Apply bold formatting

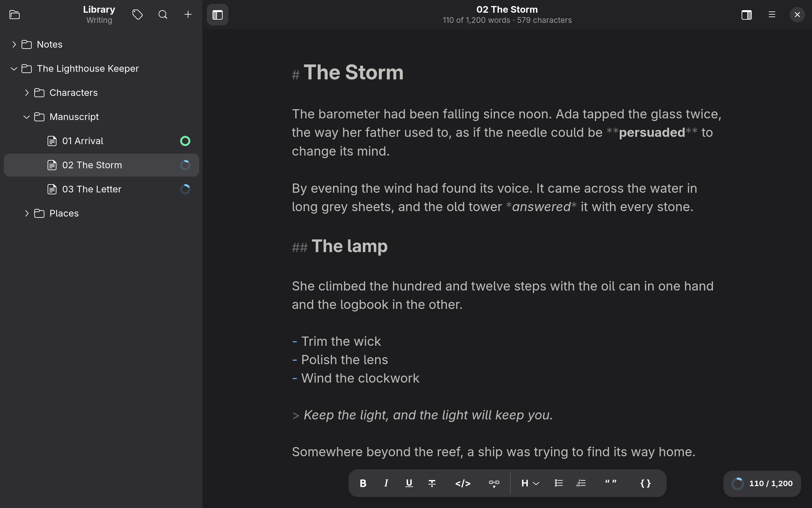point(363,483)
